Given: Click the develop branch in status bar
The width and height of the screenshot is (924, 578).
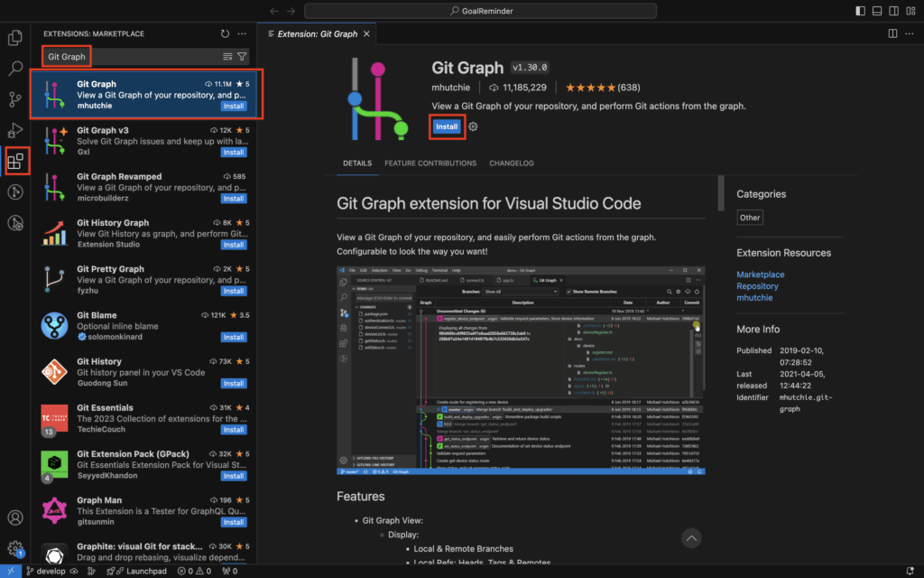Looking at the screenshot, I should [x=45, y=571].
